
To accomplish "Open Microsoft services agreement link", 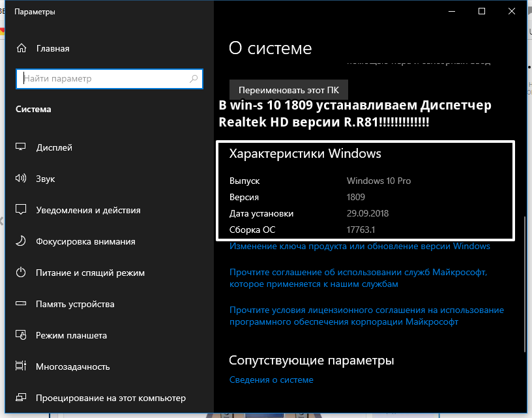I will click(359, 278).
